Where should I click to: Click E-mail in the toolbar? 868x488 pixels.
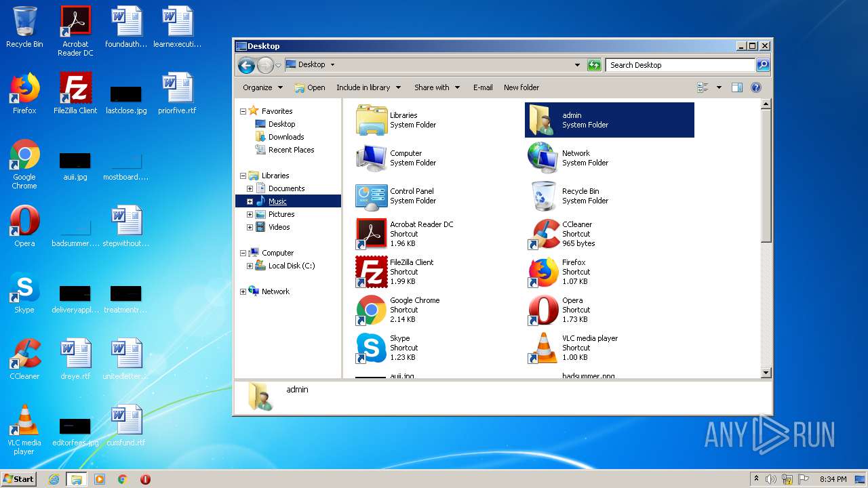tap(483, 87)
